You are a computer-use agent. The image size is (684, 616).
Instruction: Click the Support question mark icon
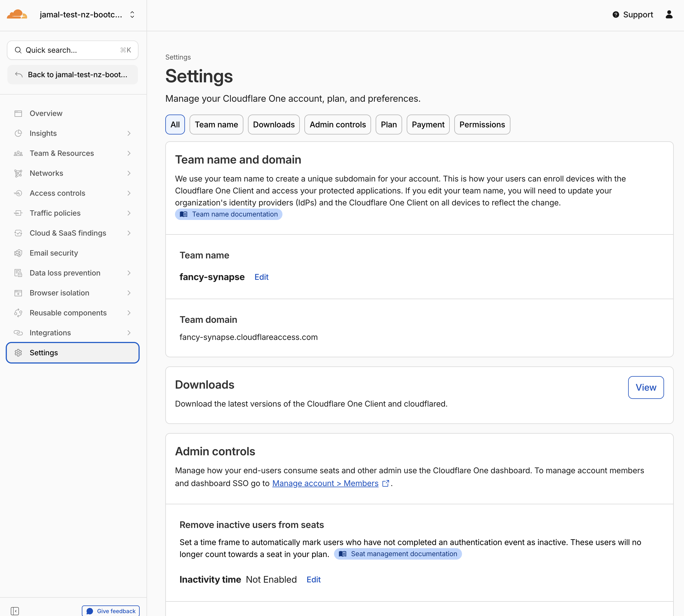(x=616, y=15)
